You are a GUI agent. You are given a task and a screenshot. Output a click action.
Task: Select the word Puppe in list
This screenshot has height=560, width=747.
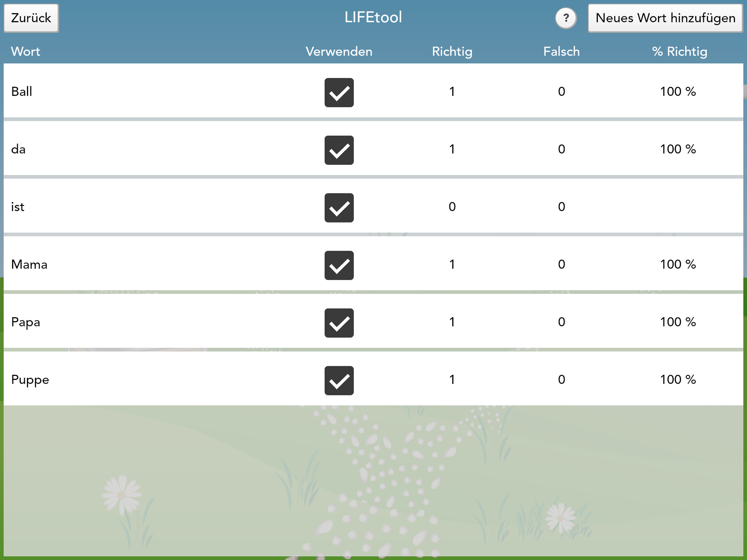(30, 380)
